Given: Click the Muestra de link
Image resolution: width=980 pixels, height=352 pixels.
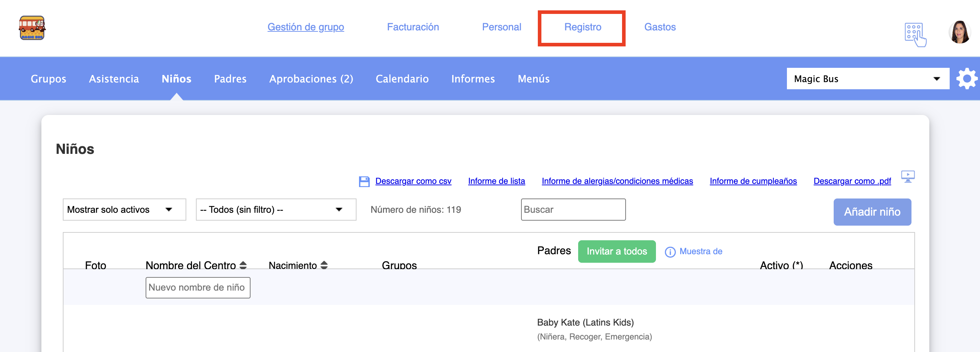Looking at the screenshot, I should click(x=701, y=252).
